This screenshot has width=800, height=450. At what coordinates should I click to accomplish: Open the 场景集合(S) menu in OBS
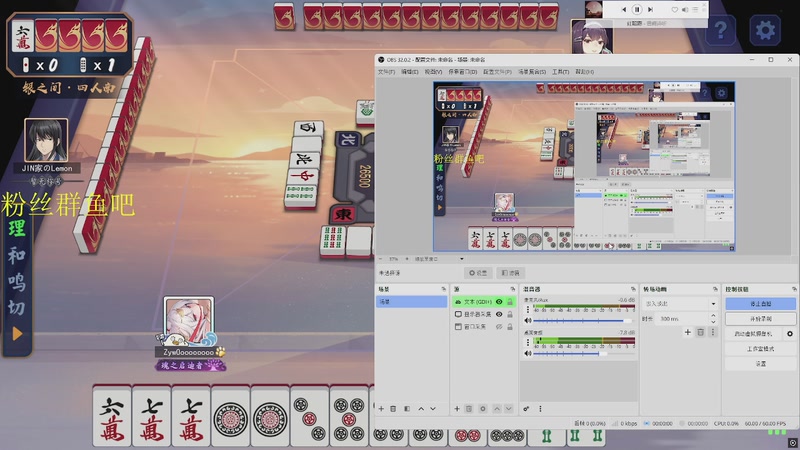click(532, 72)
